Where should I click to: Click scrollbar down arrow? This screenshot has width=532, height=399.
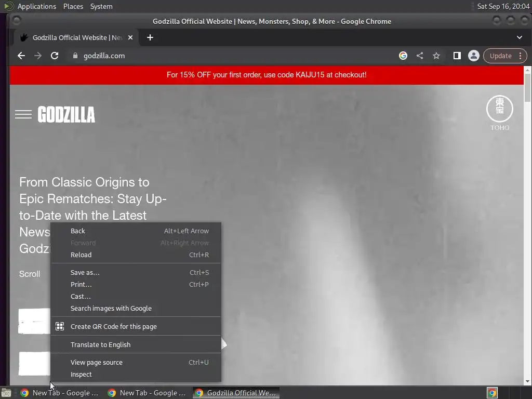click(527, 381)
